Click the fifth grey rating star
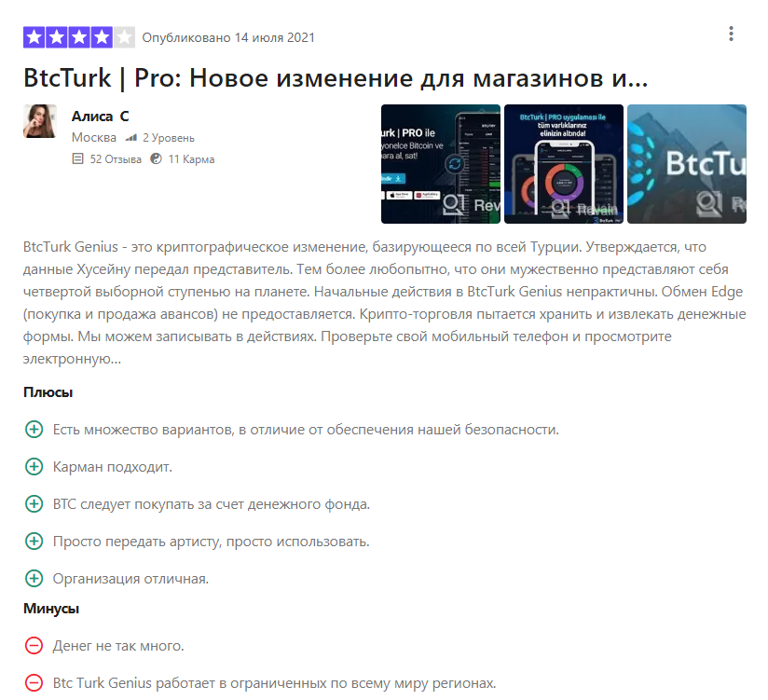Image resolution: width=768 pixels, height=700 pixels. 124,37
